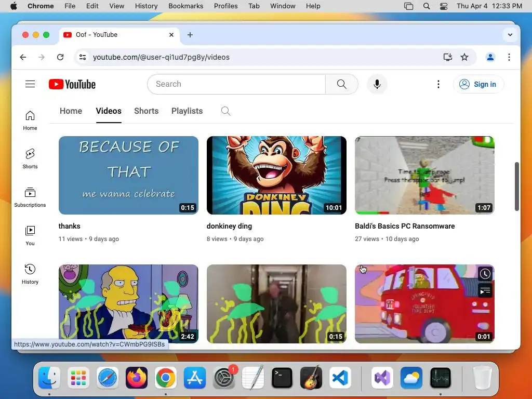Screen dimensions: 532x399
Task: Click the address bar URL
Action: (161, 57)
